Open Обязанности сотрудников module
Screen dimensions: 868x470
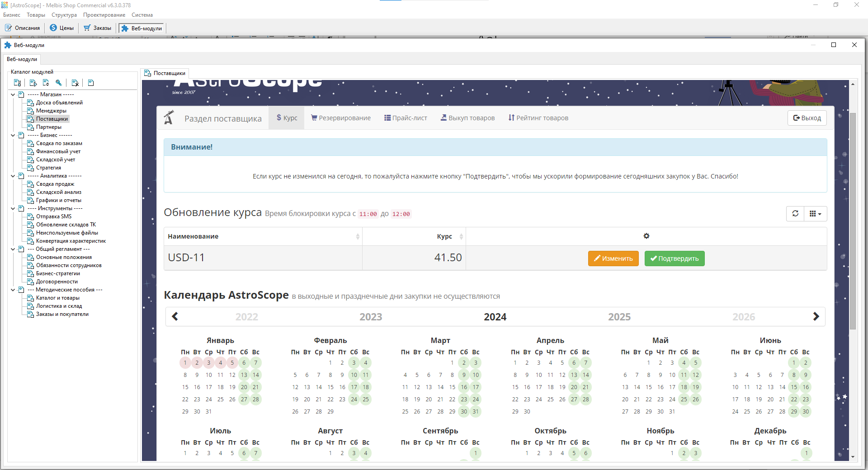click(x=69, y=265)
